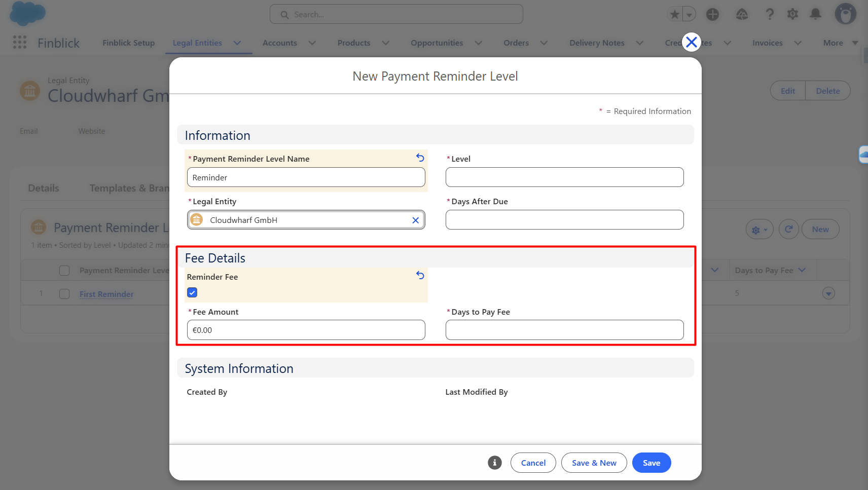Screen dimensions: 868x490
Task: Click Save & New button
Action: click(x=594, y=463)
